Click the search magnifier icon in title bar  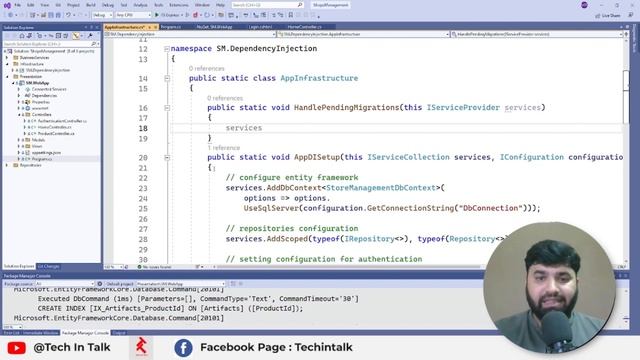coord(300,5)
